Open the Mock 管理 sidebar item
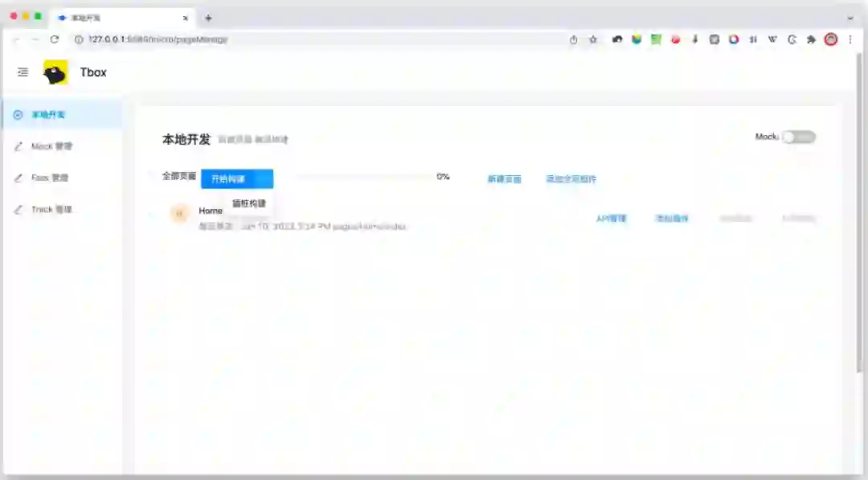Image resolution: width=868 pixels, height=480 pixels. point(63,146)
